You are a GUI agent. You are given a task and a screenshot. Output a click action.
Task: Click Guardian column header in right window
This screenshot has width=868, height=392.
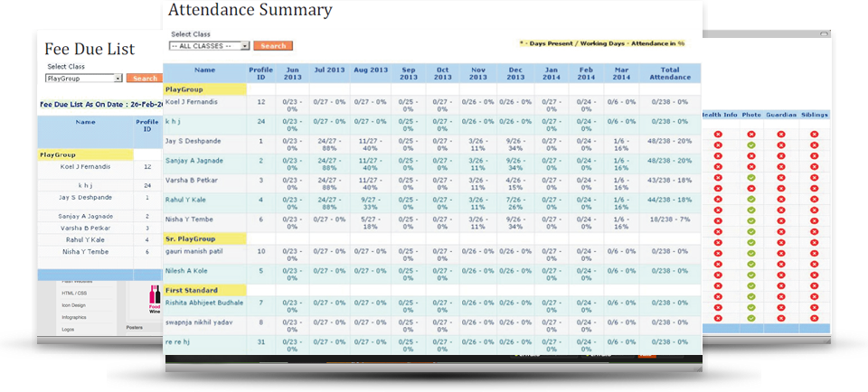(781, 115)
